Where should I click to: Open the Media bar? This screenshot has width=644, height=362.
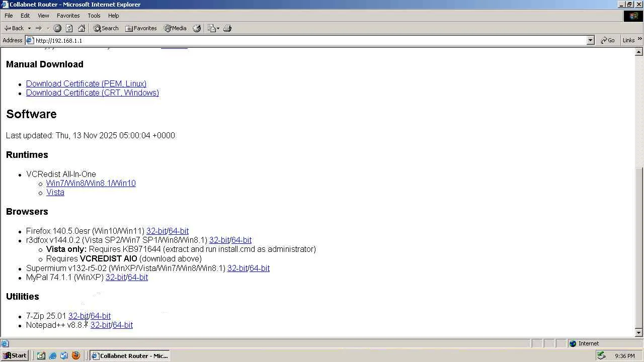tap(175, 28)
